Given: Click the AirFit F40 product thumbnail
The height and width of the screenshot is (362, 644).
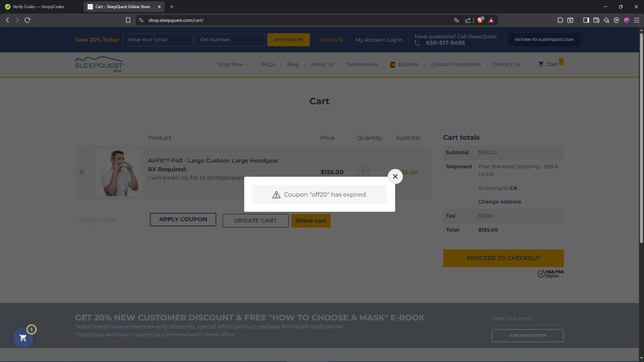Looking at the screenshot, I should click(118, 172).
